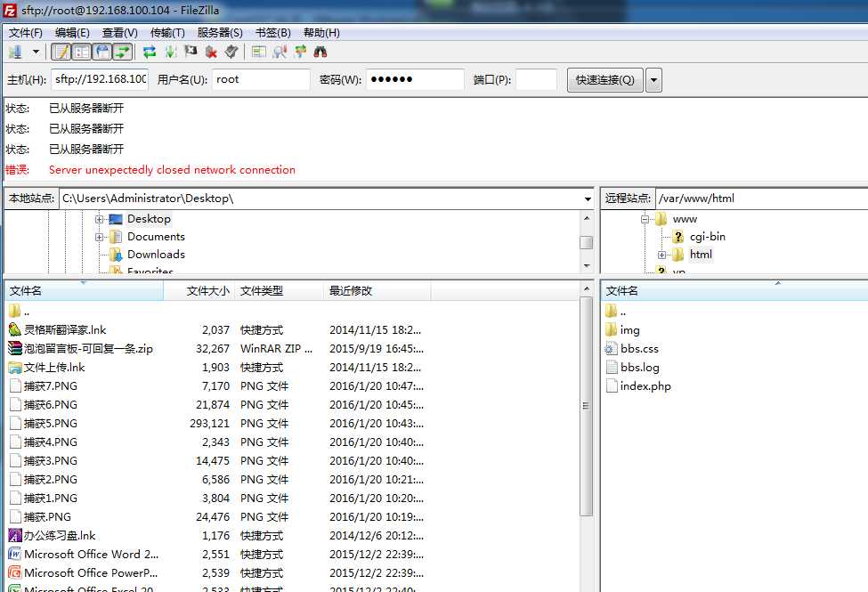This screenshot has width=868, height=592.
Task: Open the 查看(V) menu
Action: click(x=119, y=33)
